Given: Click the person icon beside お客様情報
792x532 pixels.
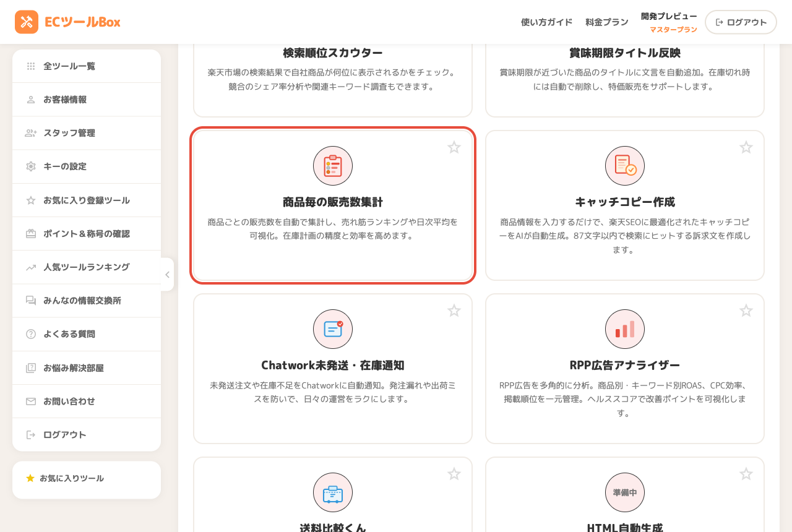Looking at the screenshot, I should (x=31, y=100).
